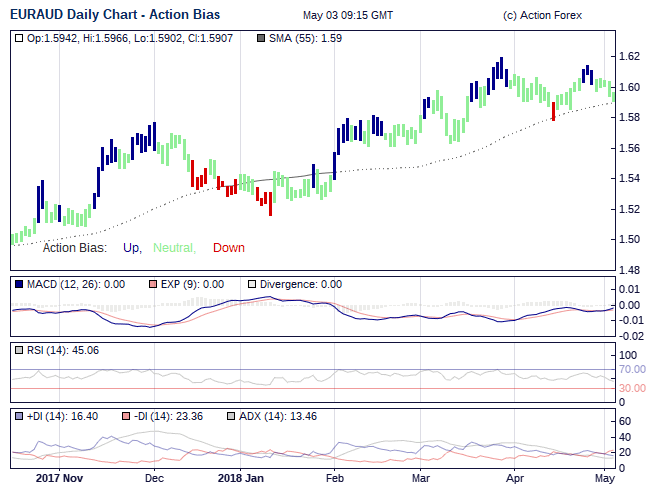Click the May 03 09:15 GMT timestamp
This screenshot has height=489, width=650.
[x=347, y=16]
